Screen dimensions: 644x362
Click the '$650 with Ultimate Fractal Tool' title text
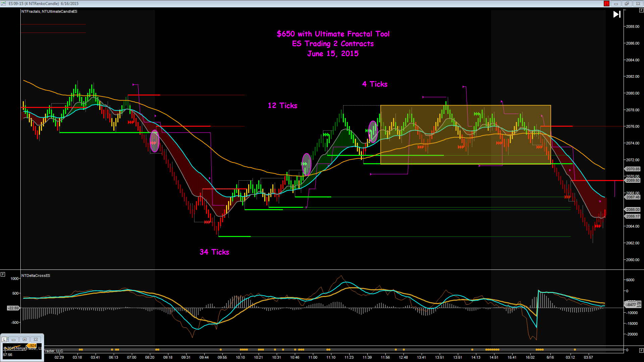click(x=333, y=34)
